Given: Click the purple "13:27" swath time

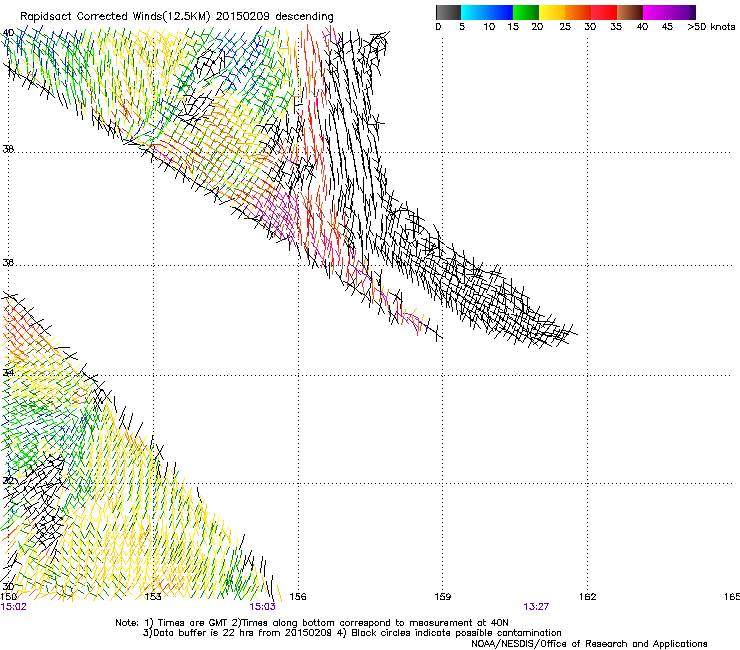Looking at the screenshot, I should pyautogui.click(x=536, y=607).
